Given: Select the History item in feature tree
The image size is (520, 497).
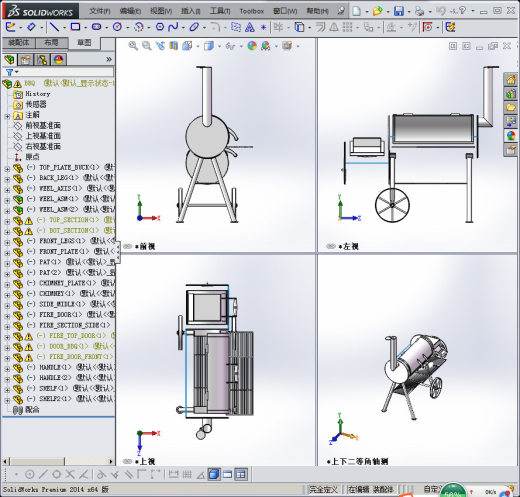Looking at the screenshot, I should 38,94.
